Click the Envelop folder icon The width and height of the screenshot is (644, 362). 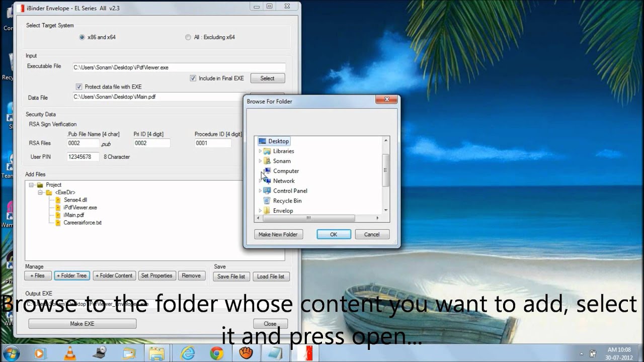267,211
